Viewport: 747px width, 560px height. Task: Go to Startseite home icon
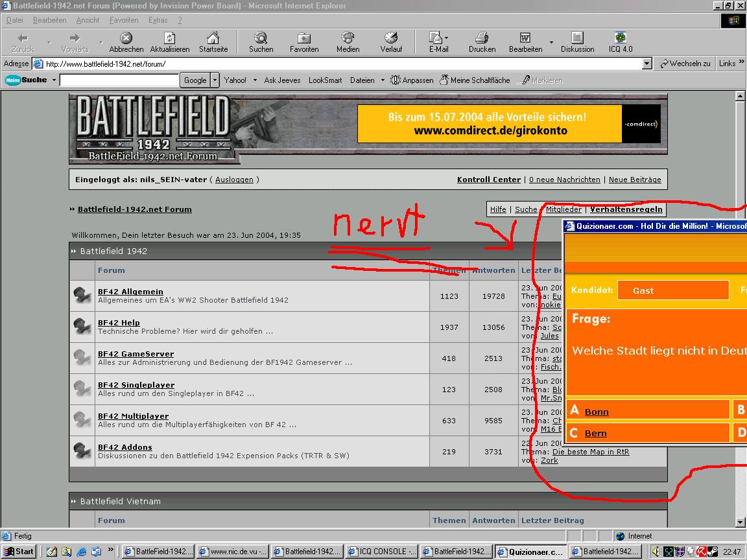tap(213, 38)
